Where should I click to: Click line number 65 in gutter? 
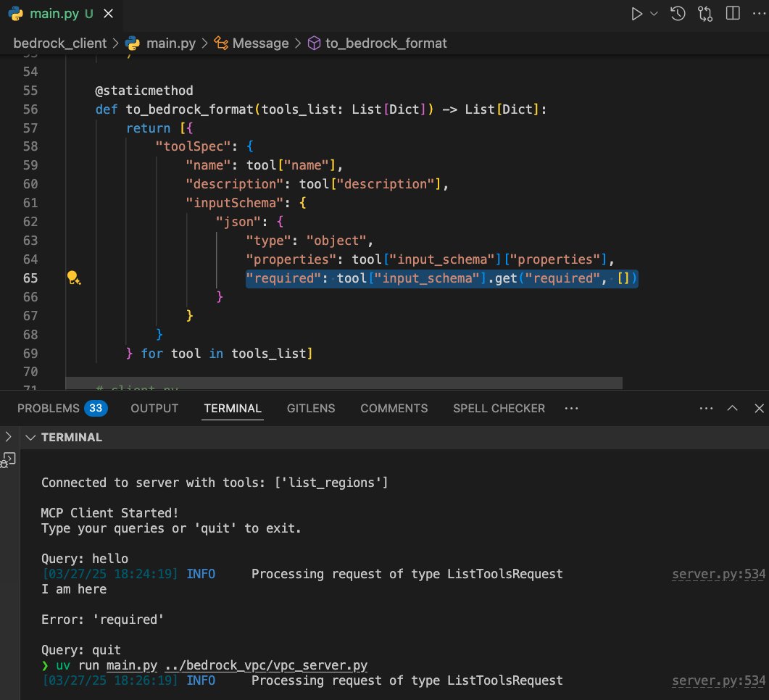[30, 278]
